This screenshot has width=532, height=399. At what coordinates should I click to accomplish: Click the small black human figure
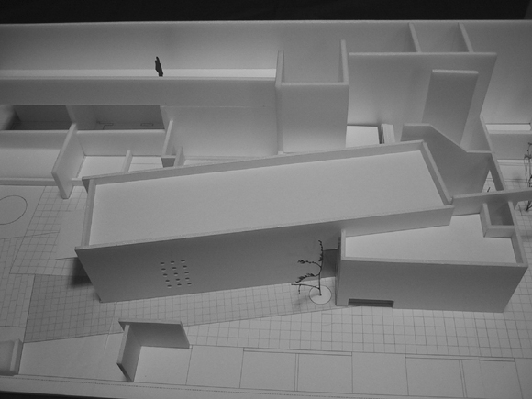159,66
